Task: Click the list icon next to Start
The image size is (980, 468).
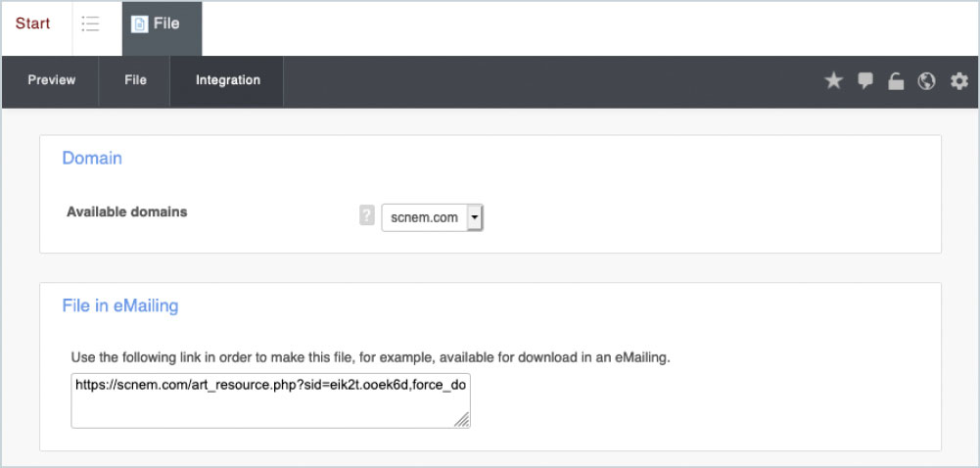Action: 91,24
